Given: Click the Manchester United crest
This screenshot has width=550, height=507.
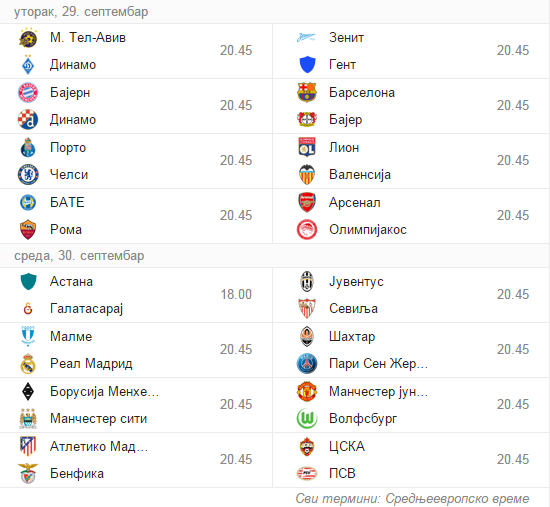Looking at the screenshot, I should (307, 391).
